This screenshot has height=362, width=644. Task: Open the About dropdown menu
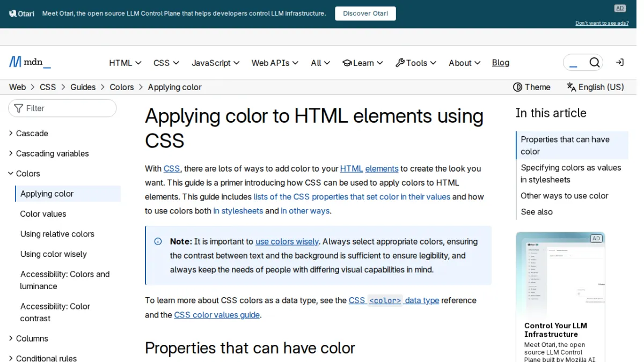[x=465, y=63]
